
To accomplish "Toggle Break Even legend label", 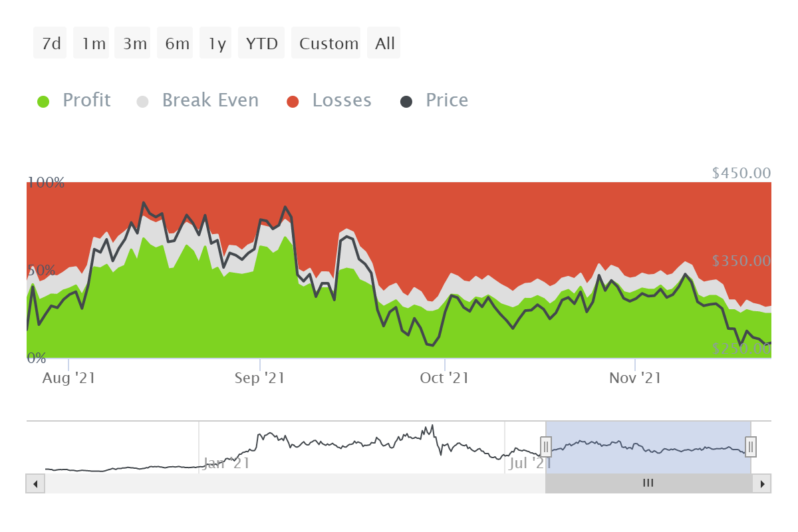I will pyautogui.click(x=210, y=100).
